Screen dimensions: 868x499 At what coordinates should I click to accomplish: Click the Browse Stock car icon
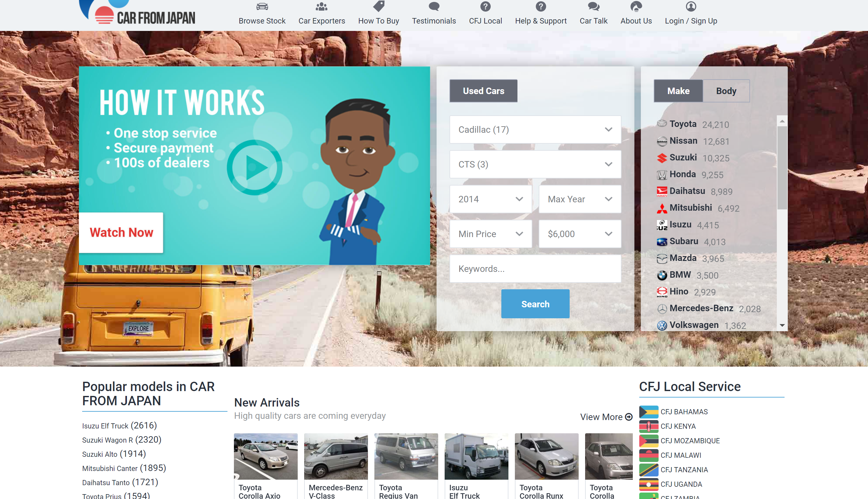262,6
